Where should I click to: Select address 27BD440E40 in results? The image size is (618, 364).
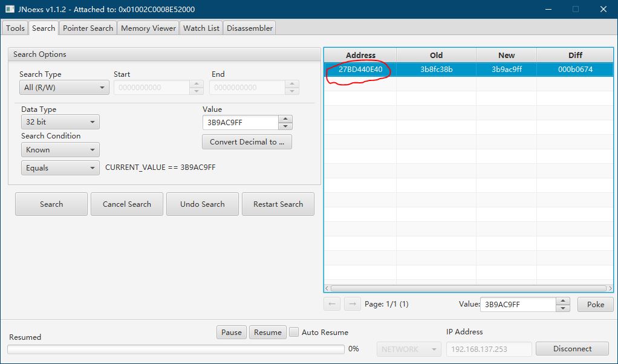coord(360,70)
